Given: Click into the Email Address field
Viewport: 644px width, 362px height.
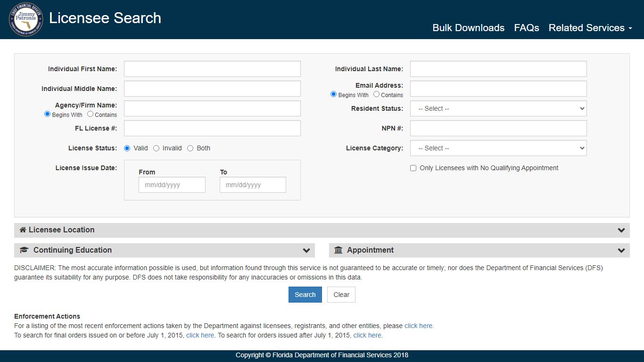Looking at the screenshot, I should tap(498, 89).
